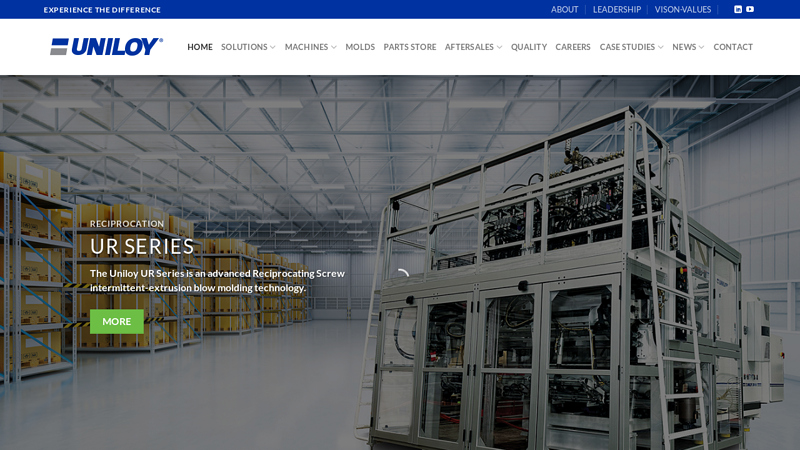This screenshot has width=800, height=450.
Task: Open the Molds menu item
Action: pos(360,47)
